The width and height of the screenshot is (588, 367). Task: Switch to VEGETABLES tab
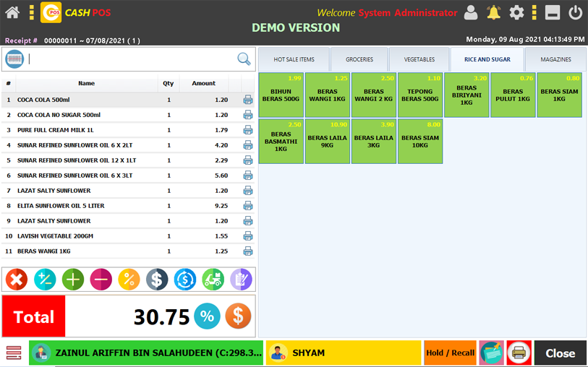[x=419, y=59]
